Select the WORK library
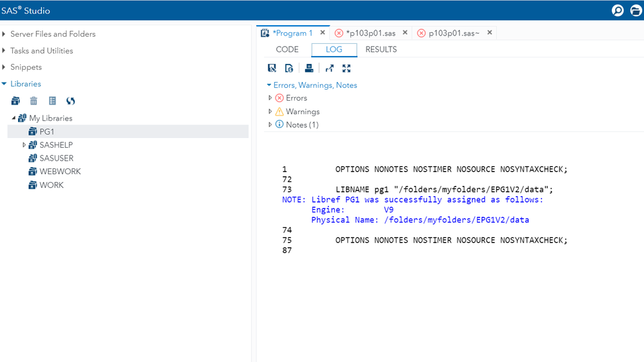The width and height of the screenshot is (644, 362). point(51,185)
